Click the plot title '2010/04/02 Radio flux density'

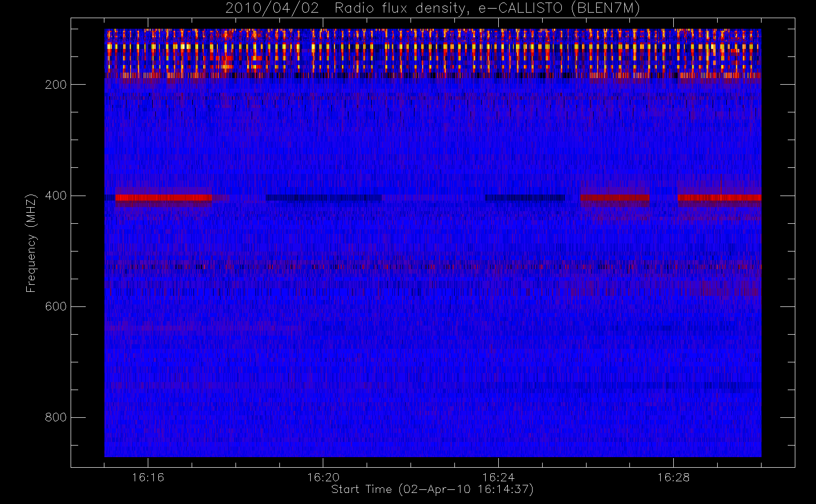[432, 9]
